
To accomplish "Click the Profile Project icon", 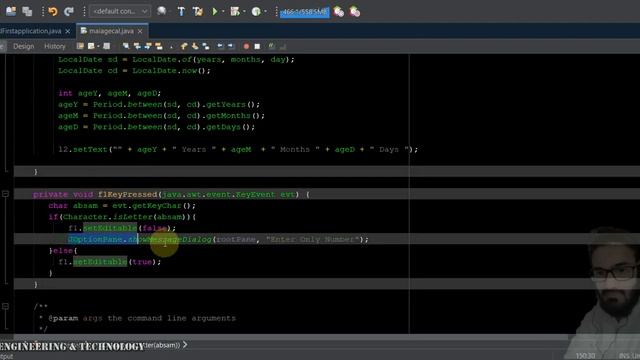I will tap(256, 11).
